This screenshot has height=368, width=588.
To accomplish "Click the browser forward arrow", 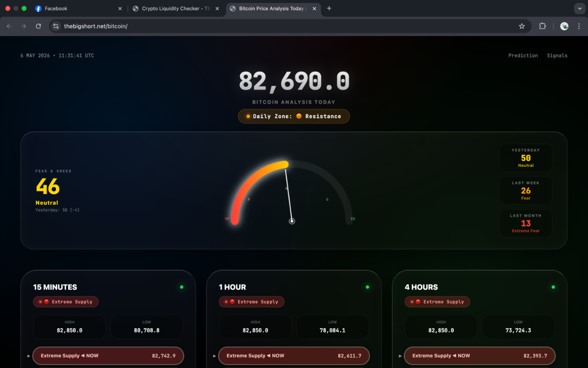I will [24, 26].
